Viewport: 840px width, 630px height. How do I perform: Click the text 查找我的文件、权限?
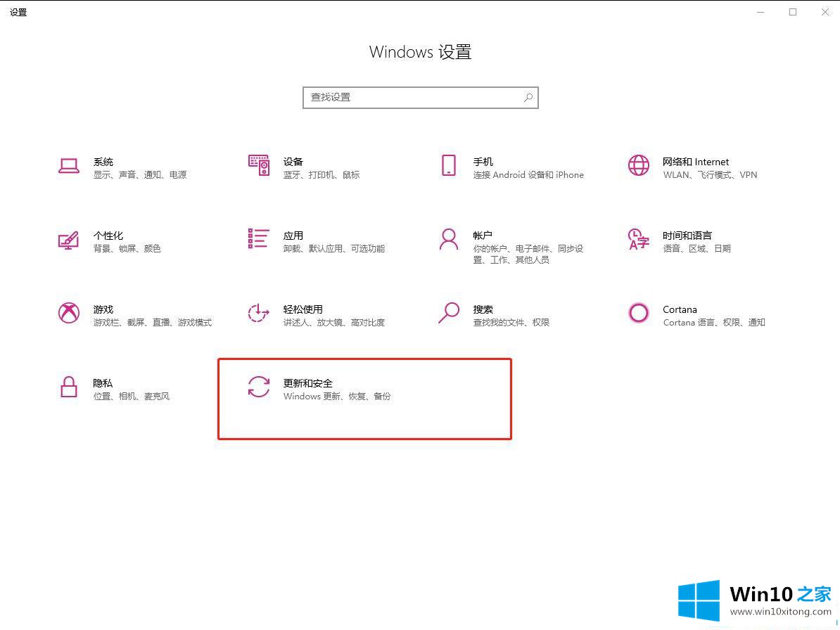pos(511,322)
